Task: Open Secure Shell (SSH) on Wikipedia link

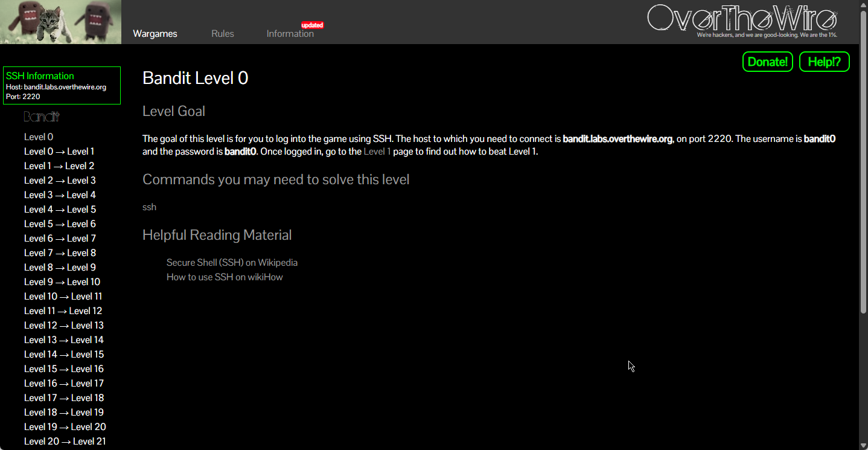Action: coord(232,263)
